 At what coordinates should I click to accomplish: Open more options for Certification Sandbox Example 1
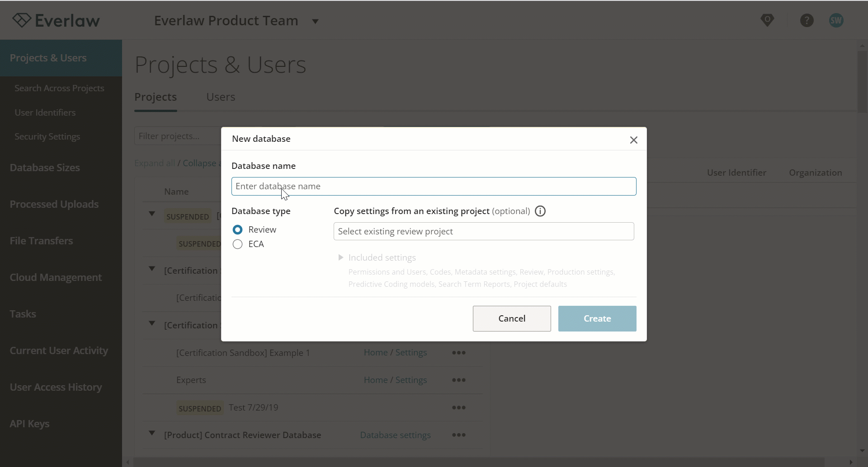[x=458, y=353]
